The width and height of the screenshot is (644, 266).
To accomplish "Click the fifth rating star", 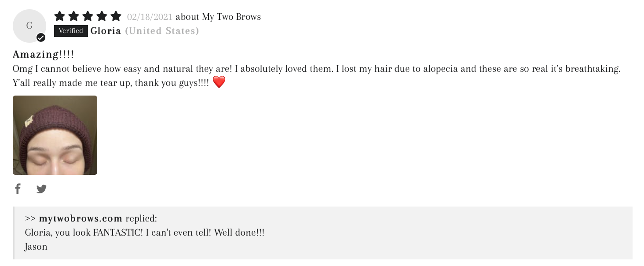I will [x=116, y=16].
